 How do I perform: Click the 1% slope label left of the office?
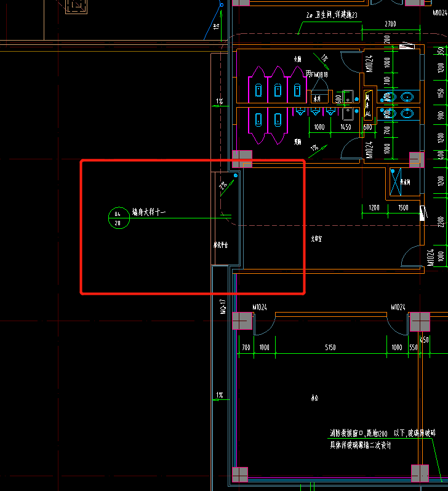[x=220, y=395]
